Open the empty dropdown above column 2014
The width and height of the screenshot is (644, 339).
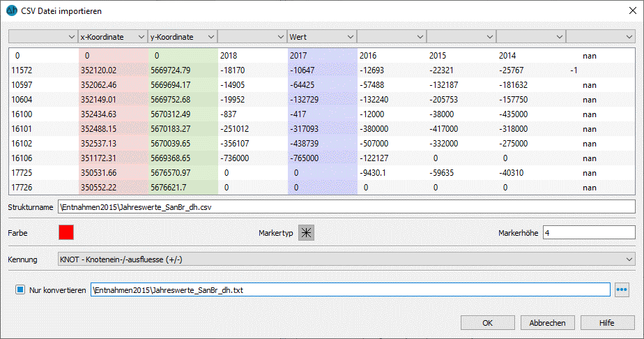click(x=531, y=37)
